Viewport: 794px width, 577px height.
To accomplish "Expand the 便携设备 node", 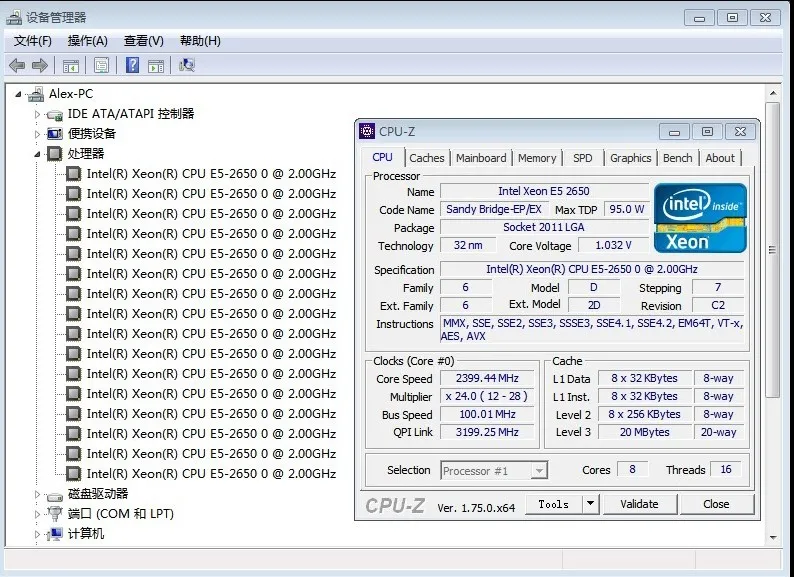I will coord(37,134).
